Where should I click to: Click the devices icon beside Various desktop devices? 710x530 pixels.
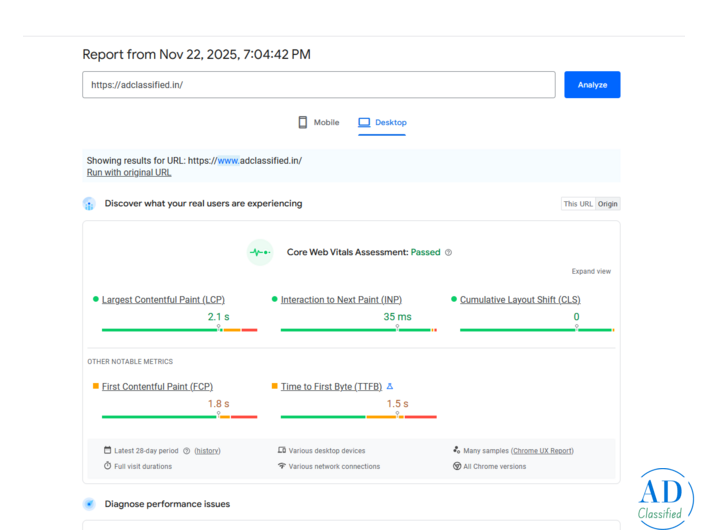click(282, 450)
